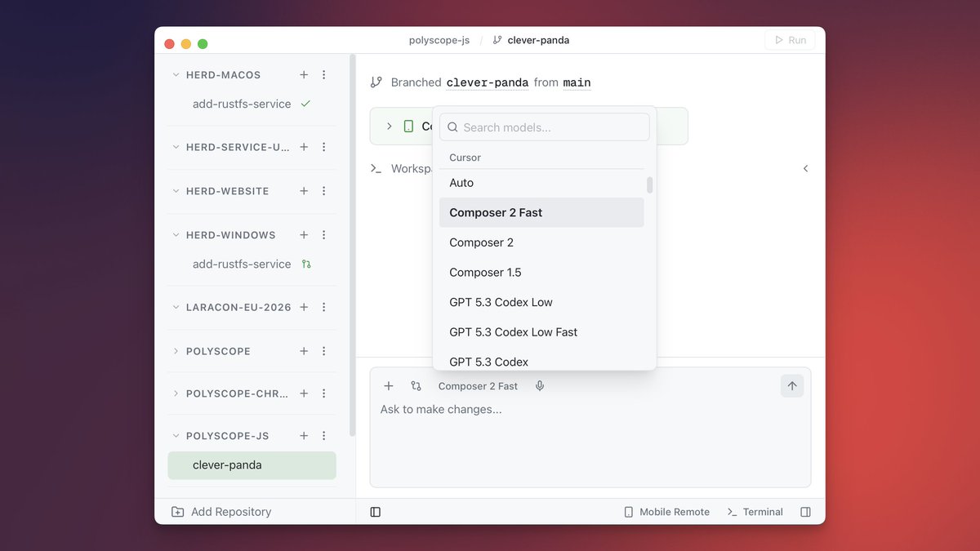Select clever-panda workspace in sidebar
The image size is (980, 551).
tap(252, 465)
